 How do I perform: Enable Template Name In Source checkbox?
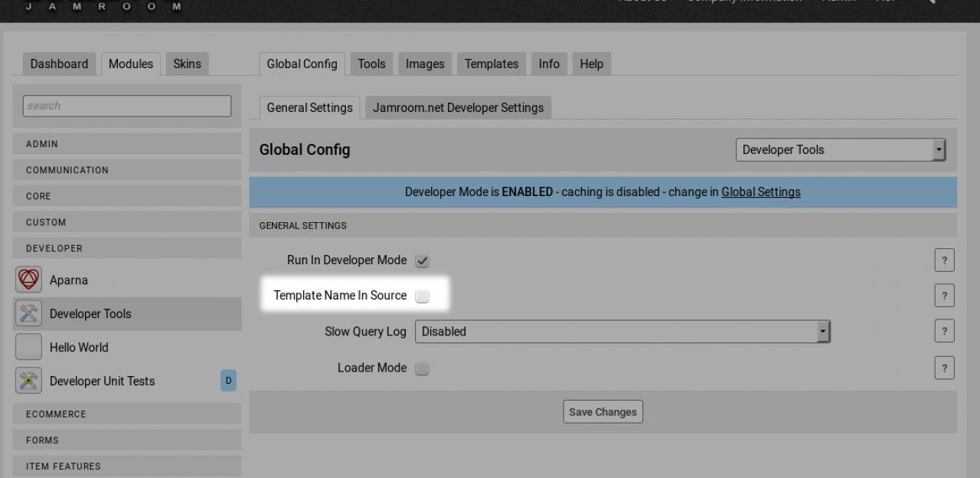click(x=422, y=296)
